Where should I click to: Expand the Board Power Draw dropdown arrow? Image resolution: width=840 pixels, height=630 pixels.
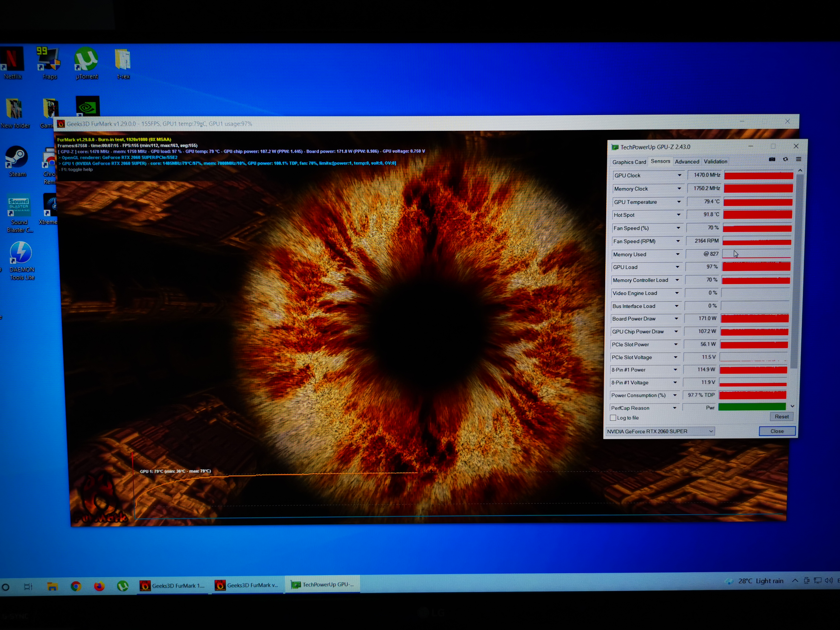pyautogui.click(x=676, y=319)
